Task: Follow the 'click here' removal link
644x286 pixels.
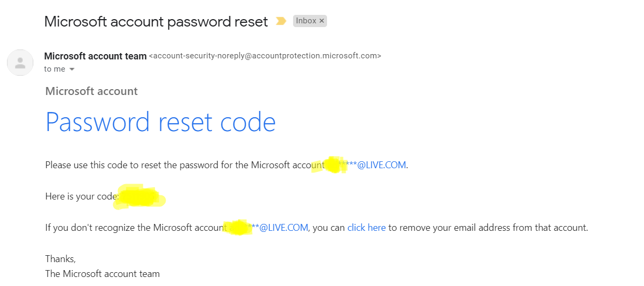Action: pyautogui.click(x=366, y=228)
